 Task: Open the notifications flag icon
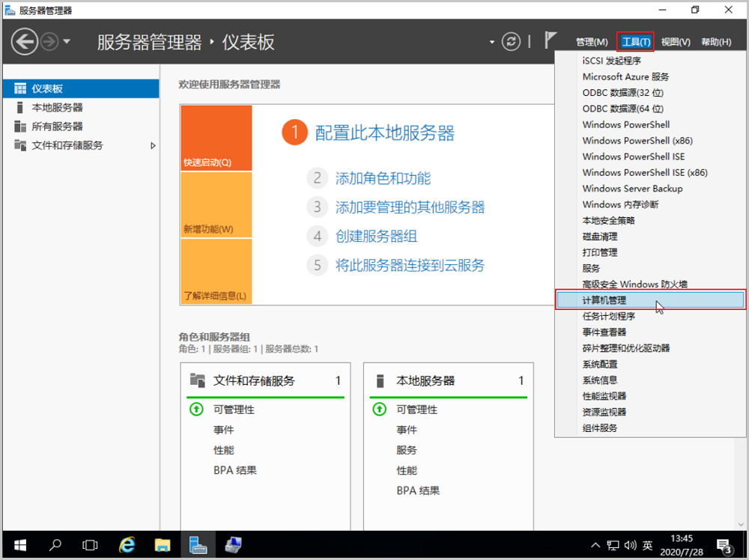click(x=551, y=41)
